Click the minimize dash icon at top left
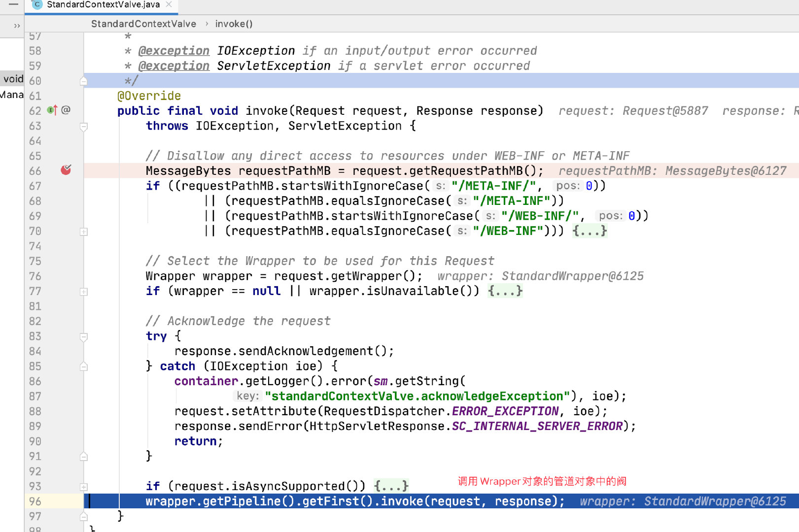The height and width of the screenshot is (532, 799). (14, 4)
